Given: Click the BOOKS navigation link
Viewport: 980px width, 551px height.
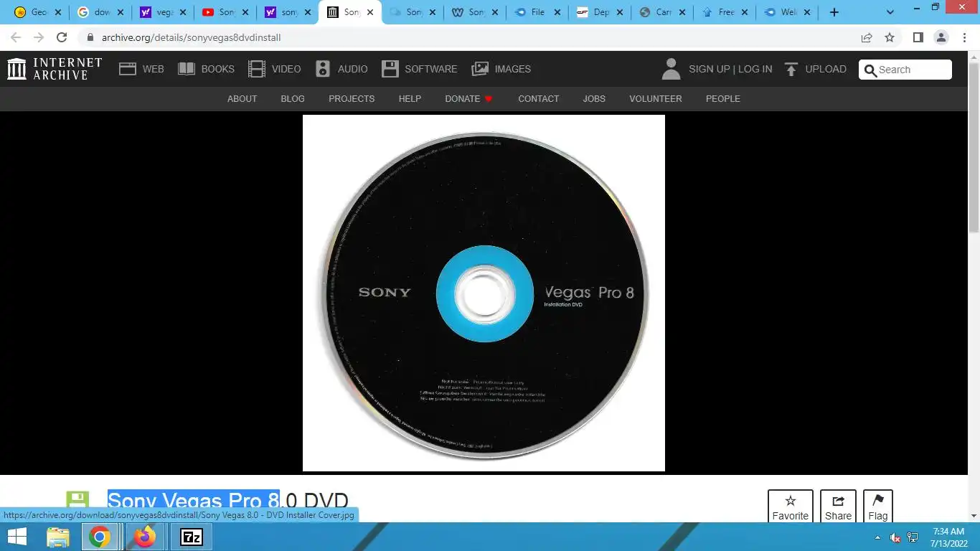Looking at the screenshot, I should [217, 69].
